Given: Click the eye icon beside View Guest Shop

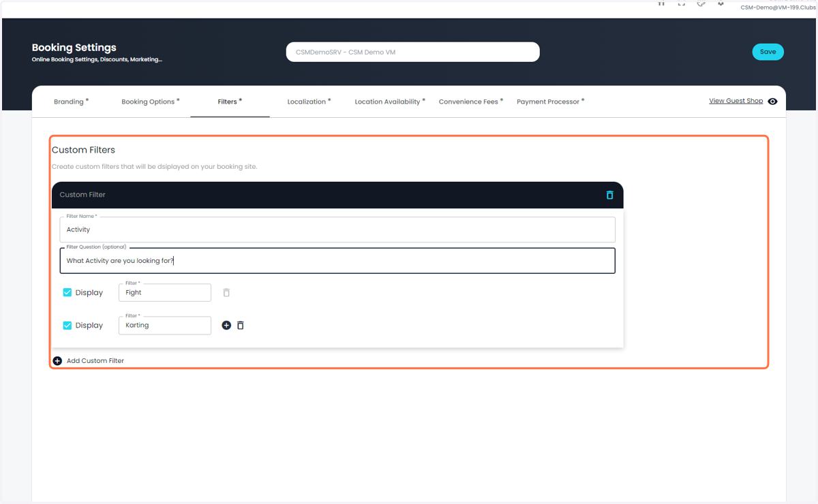Looking at the screenshot, I should coord(772,101).
